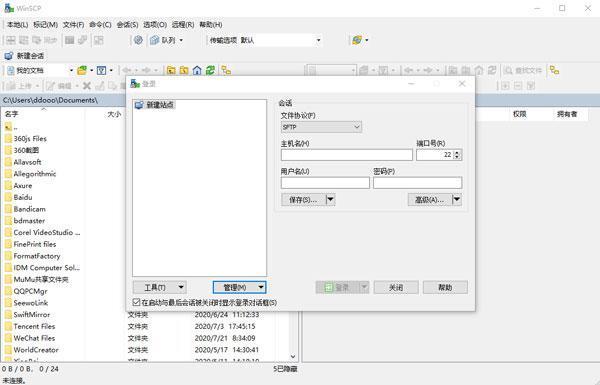Click the local 上传 upload icon
This screenshot has width=600, height=385.
click(x=11, y=86)
